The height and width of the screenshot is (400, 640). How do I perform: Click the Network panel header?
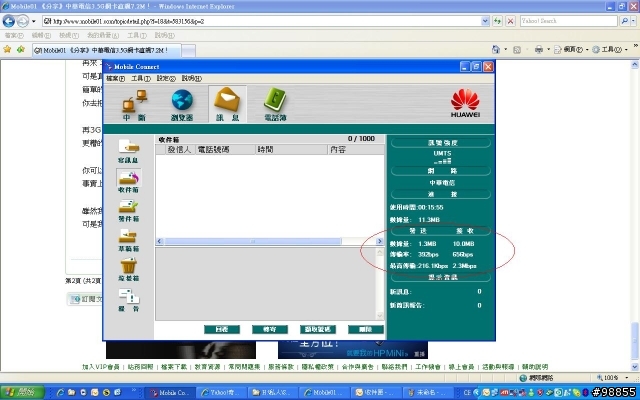point(441,171)
